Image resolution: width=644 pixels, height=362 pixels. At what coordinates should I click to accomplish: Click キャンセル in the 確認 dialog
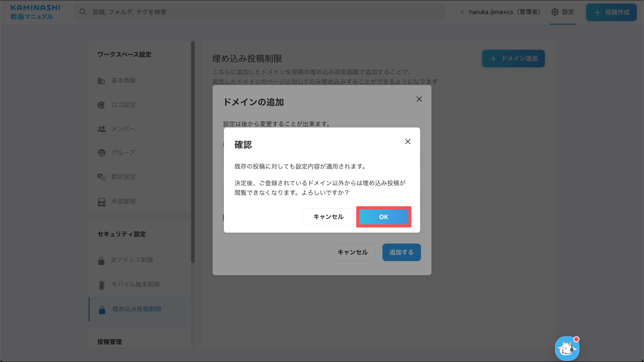[328, 217]
